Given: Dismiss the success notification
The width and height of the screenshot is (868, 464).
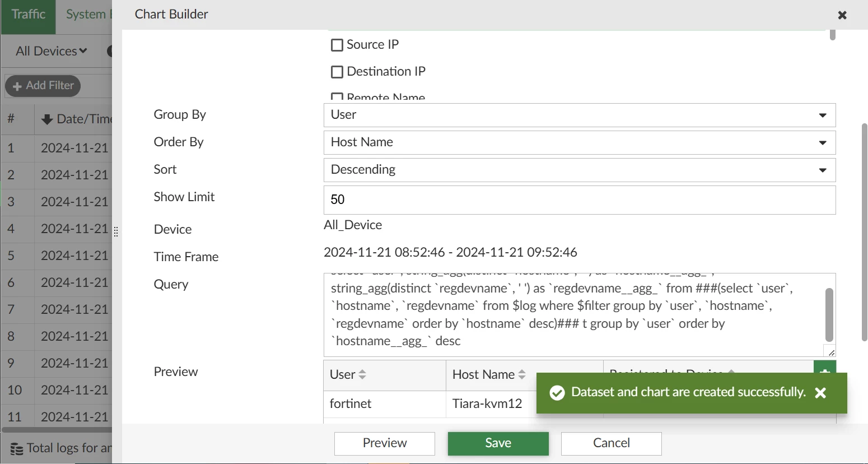Looking at the screenshot, I should coord(820,393).
